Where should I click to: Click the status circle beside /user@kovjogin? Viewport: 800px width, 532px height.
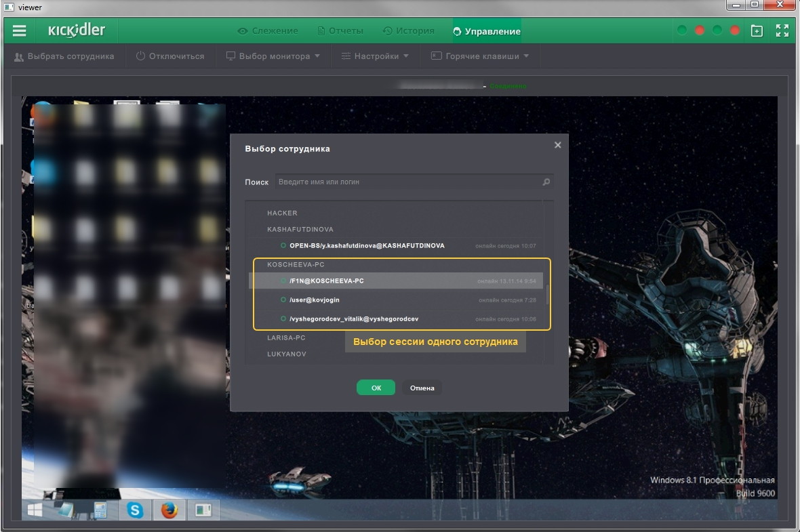pos(283,300)
